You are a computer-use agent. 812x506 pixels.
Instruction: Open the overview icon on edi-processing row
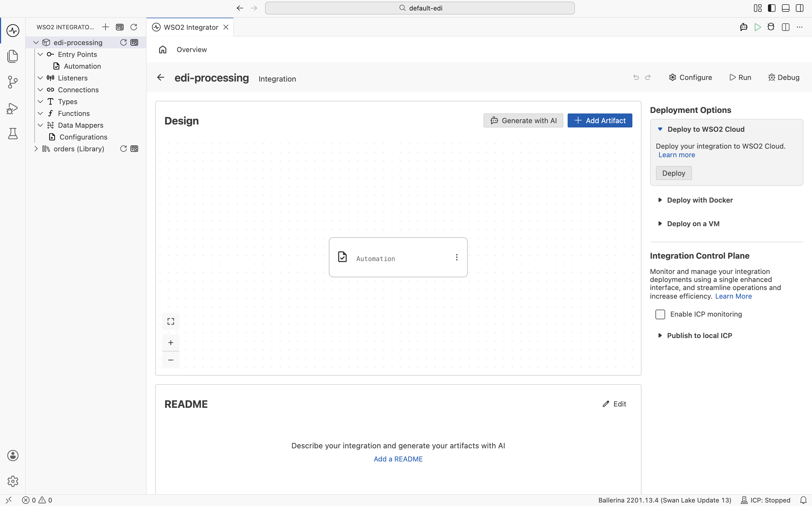point(134,42)
